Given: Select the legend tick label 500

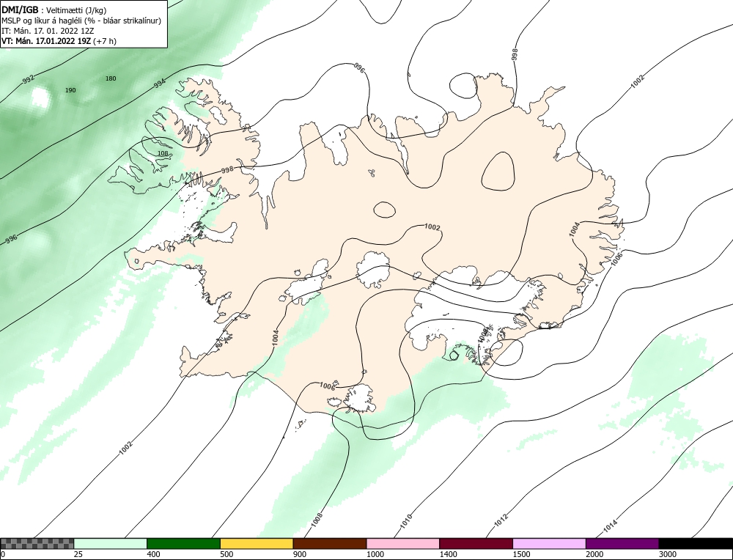Looking at the screenshot, I should tap(226, 554).
